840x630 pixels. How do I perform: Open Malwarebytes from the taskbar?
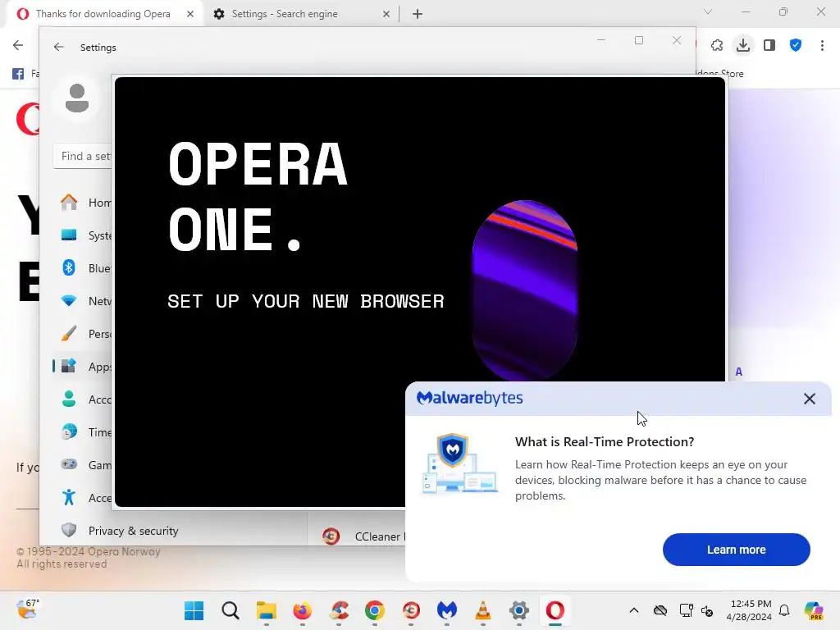pos(447,610)
